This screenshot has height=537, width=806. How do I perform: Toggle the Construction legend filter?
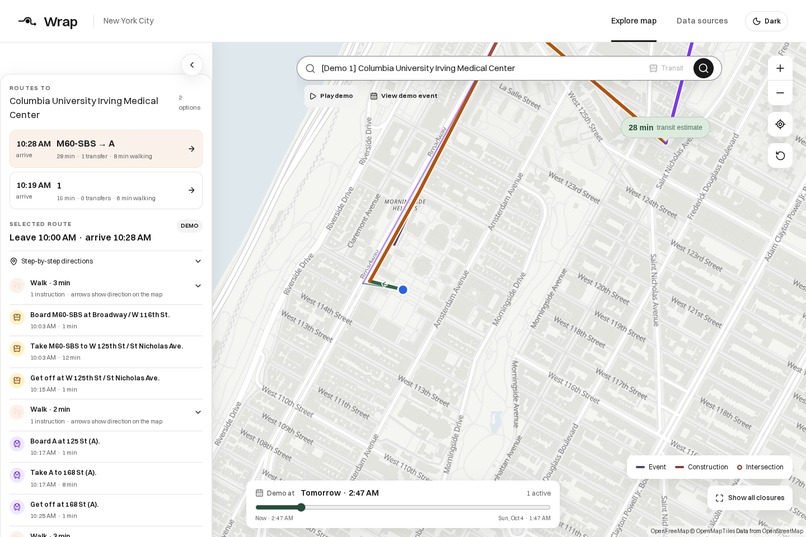coord(701,467)
